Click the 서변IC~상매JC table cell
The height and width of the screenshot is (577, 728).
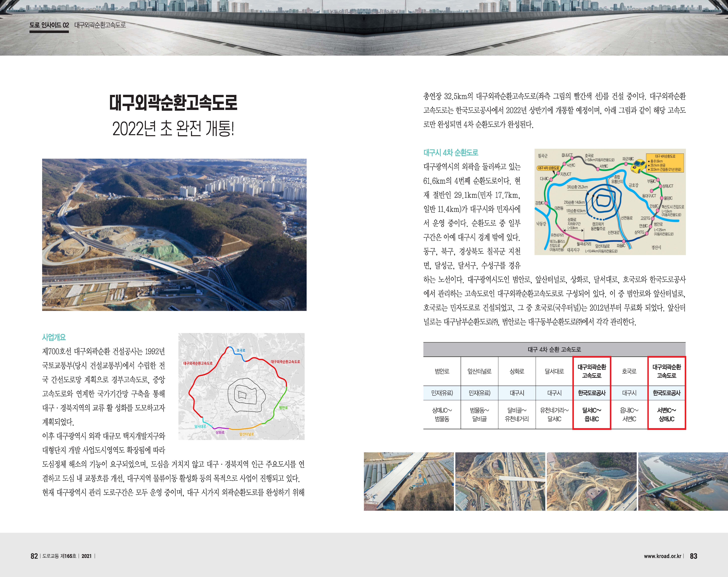(667, 414)
